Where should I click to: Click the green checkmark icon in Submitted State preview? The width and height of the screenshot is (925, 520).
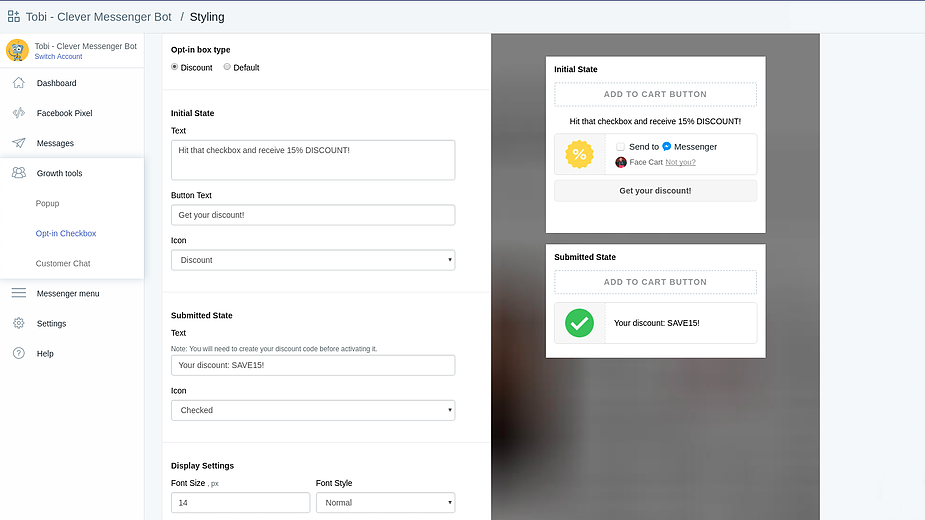tap(579, 323)
